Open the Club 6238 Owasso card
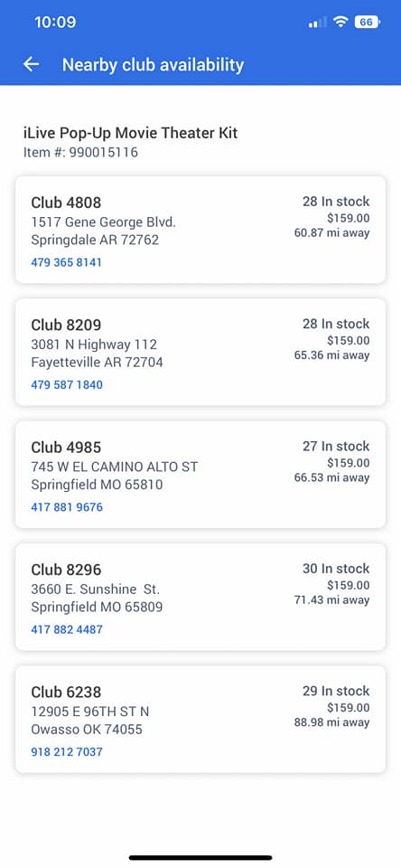This screenshot has height=868, width=401. [200, 719]
